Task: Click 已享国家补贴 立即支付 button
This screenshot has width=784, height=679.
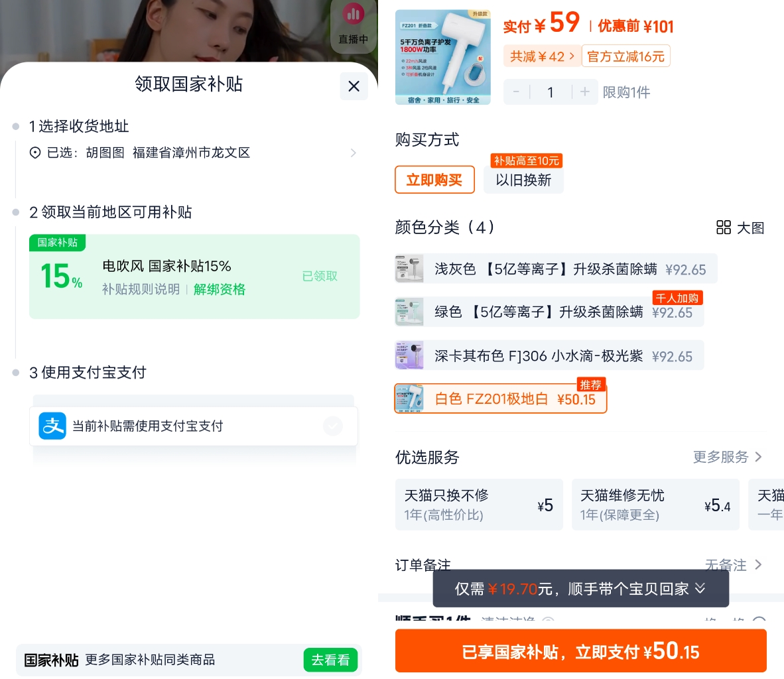Action: pyautogui.click(x=580, y=651)
